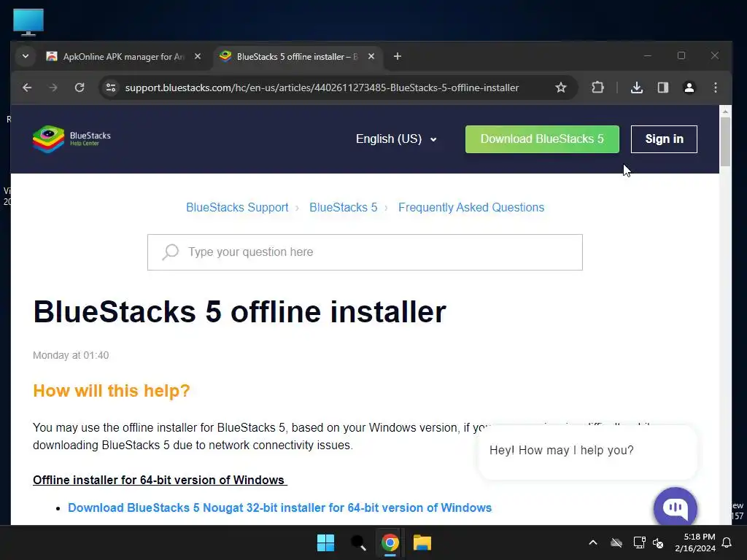Open the BlueStacks 5 breadcrumb link
This screenshot has height=560, width=747.
(x=344, y=208)
